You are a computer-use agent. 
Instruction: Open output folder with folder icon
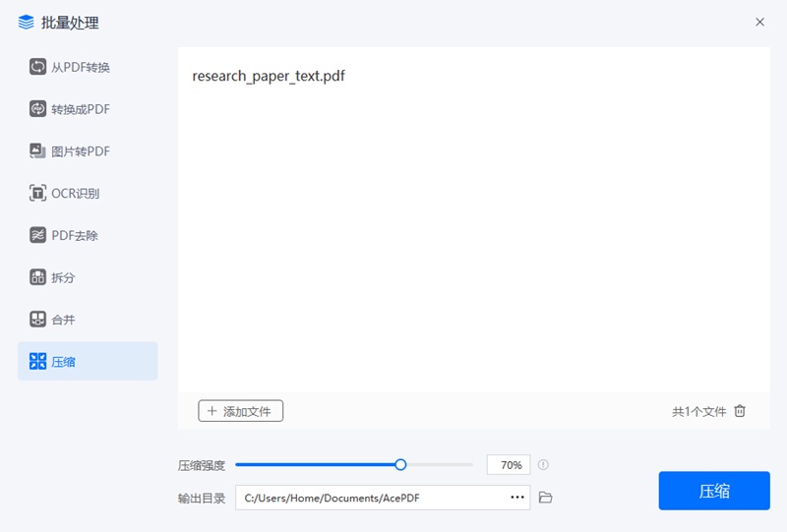pyautogui.click(x=546, y=498)
